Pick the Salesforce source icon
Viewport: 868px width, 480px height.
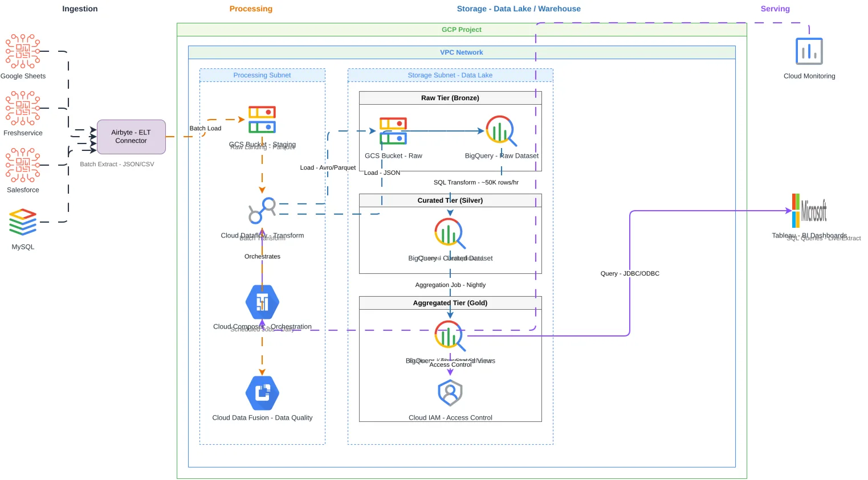point(23,165)
